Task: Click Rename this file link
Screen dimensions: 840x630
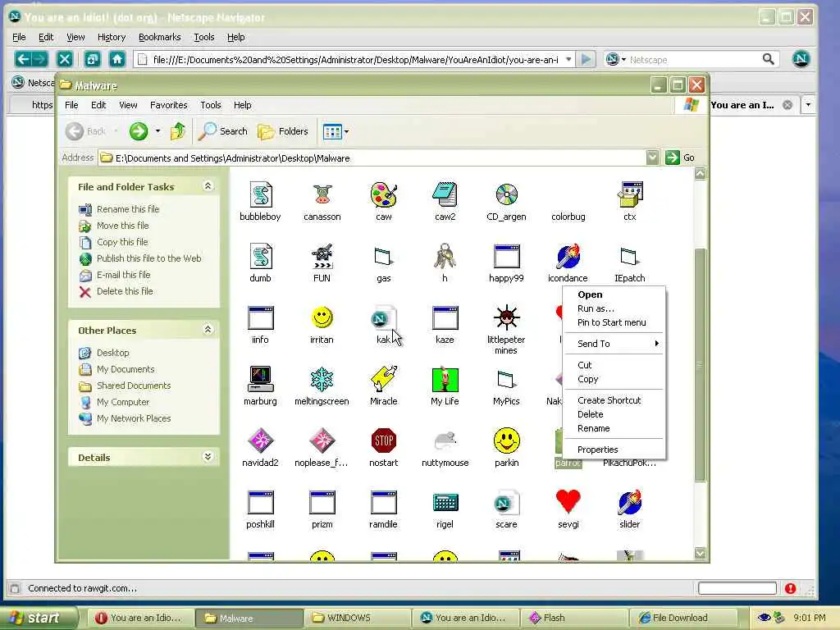Action: [128, 209]
